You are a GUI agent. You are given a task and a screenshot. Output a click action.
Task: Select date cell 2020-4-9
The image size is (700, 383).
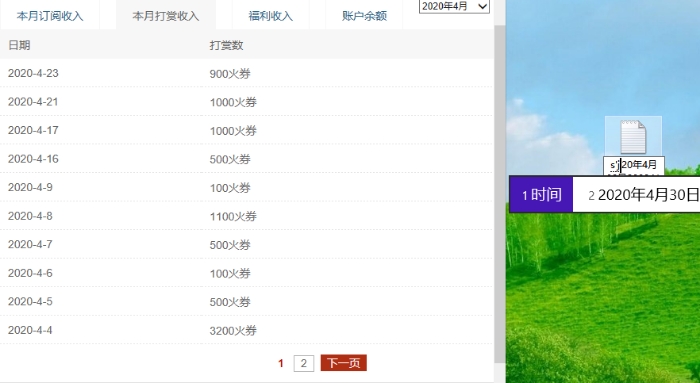(30, 187)
